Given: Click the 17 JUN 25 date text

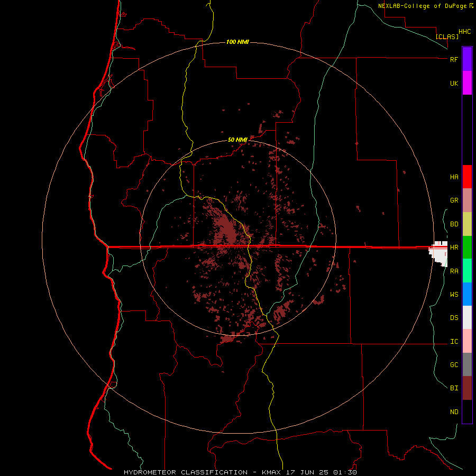Looking at the screenshot, I should click(x=307, y=472).
